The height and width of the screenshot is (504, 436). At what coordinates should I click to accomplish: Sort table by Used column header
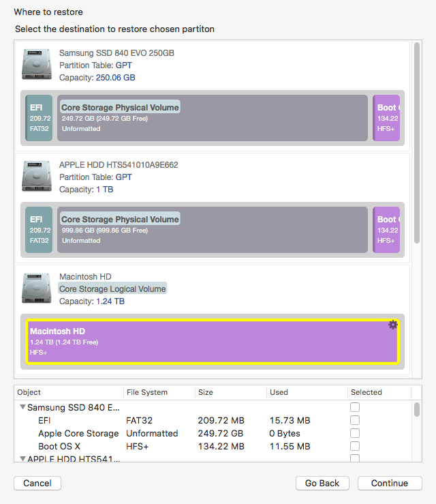(307, 392)
